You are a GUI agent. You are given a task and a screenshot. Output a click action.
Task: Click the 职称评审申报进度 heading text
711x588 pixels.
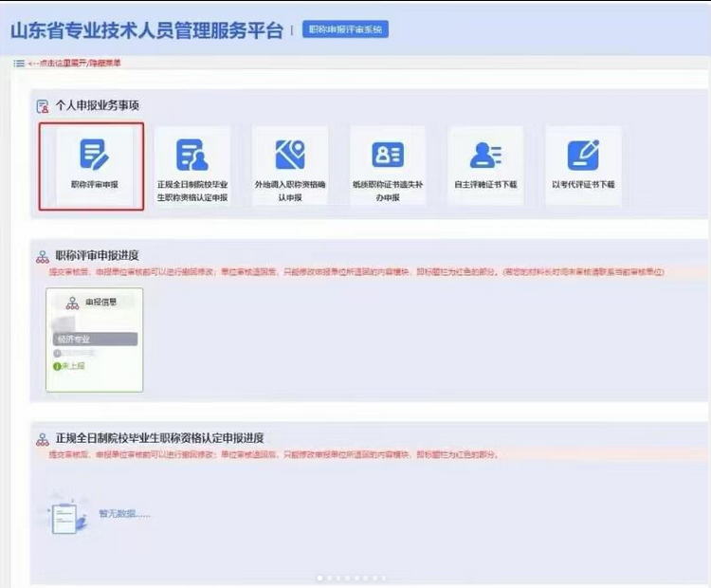tap(97, 255)
